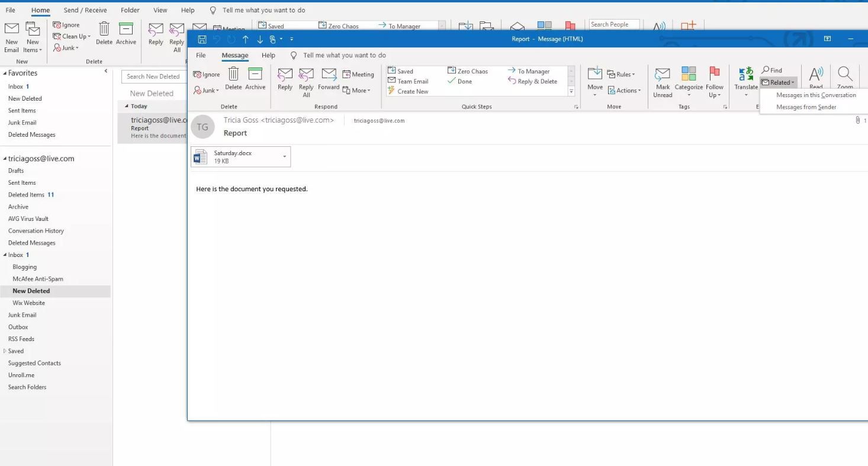This screenshot has height=466, width=868.
Task: Click Delete in main Outlook Home ribbon
Action: pos(104,34)
